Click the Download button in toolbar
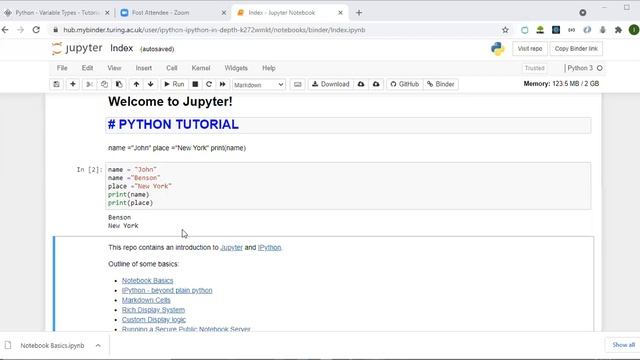Image resolution: width=640 pixels, height=360 pixels. click(x=331, y=84)
